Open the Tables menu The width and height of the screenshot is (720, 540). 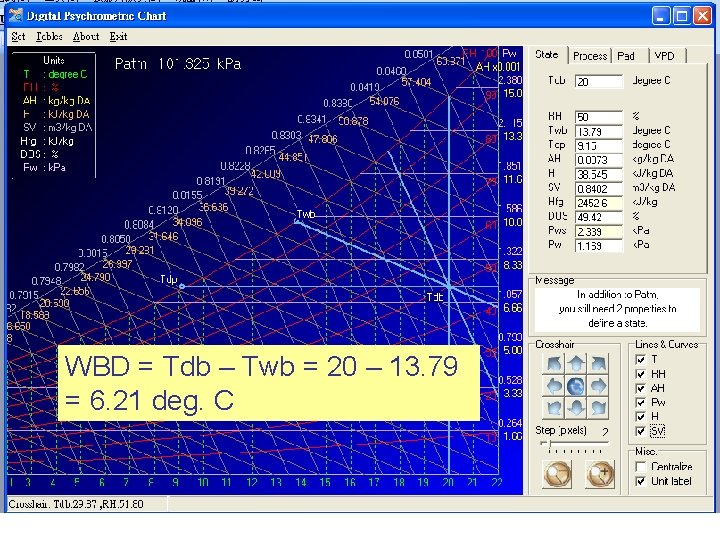click(x=49, y=36)
